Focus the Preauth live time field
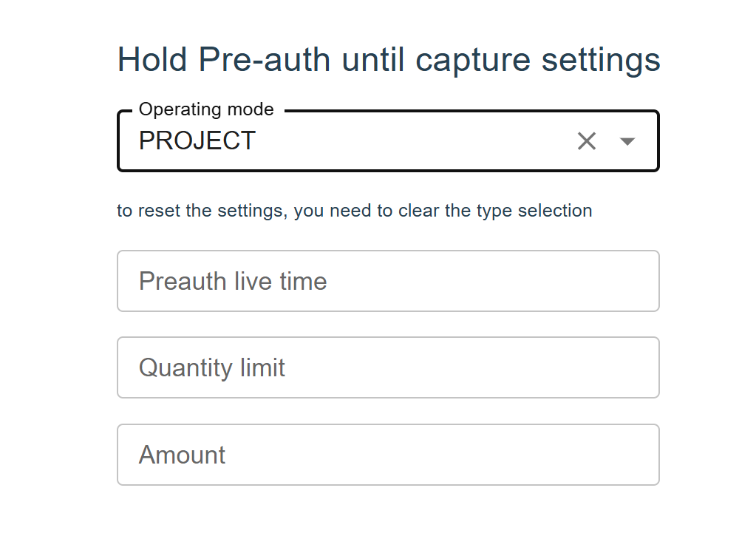The height and width of the screenshot is (536, 756). point(387,281)
